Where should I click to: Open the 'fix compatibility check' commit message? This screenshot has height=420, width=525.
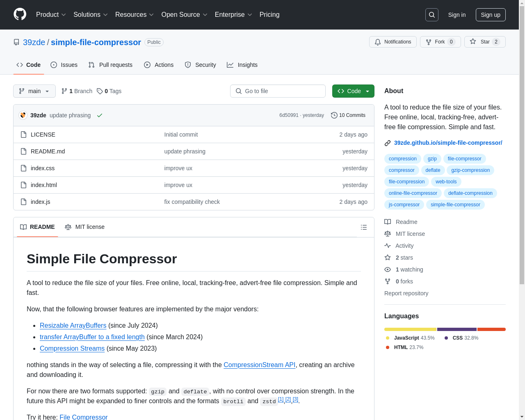pos(192,202)
